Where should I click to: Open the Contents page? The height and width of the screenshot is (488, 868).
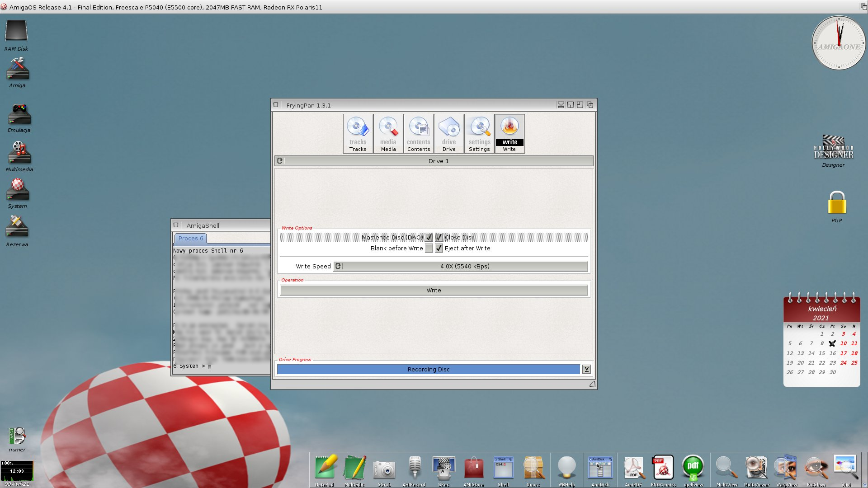click(418, 134)
